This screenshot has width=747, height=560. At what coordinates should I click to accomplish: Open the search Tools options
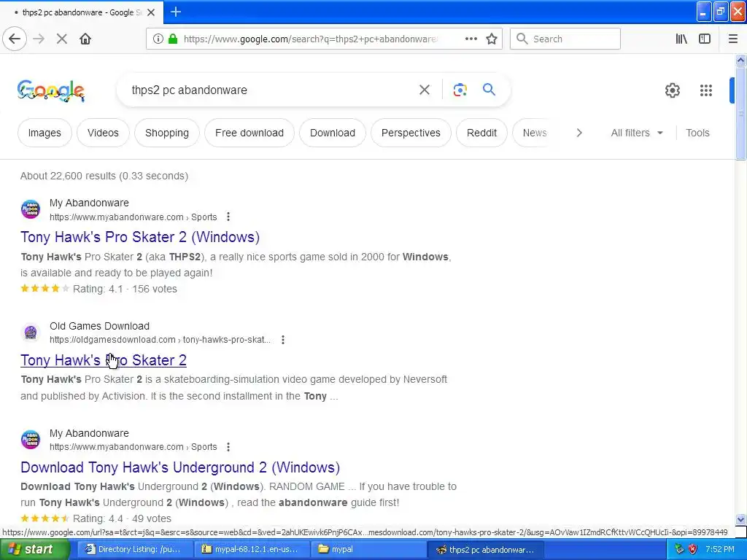pos(697,133)
